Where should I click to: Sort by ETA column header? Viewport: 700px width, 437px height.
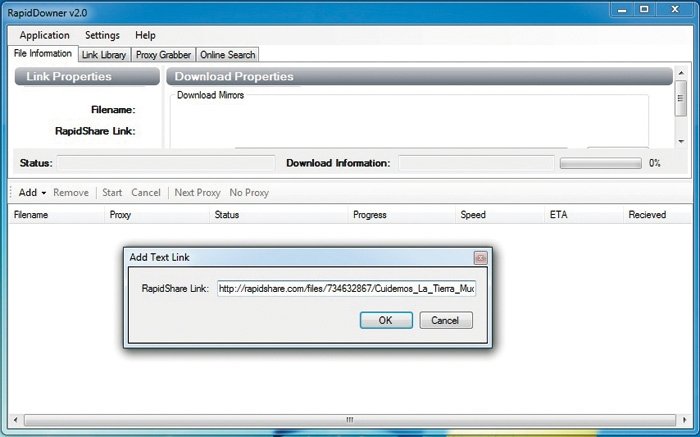(584, 215)
